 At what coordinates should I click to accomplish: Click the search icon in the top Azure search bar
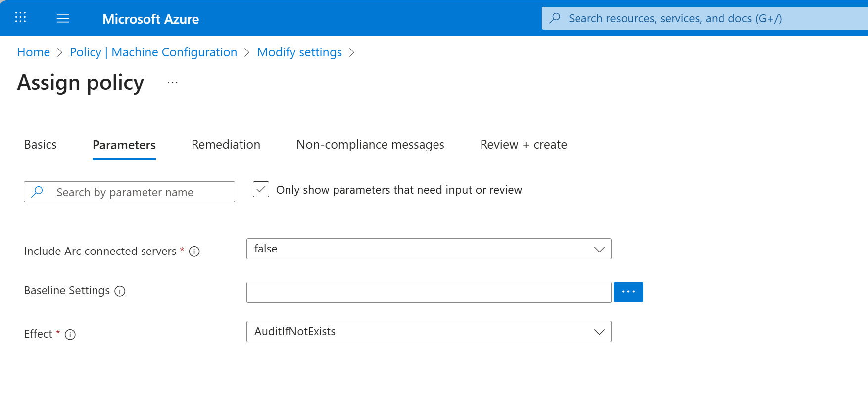555,18
